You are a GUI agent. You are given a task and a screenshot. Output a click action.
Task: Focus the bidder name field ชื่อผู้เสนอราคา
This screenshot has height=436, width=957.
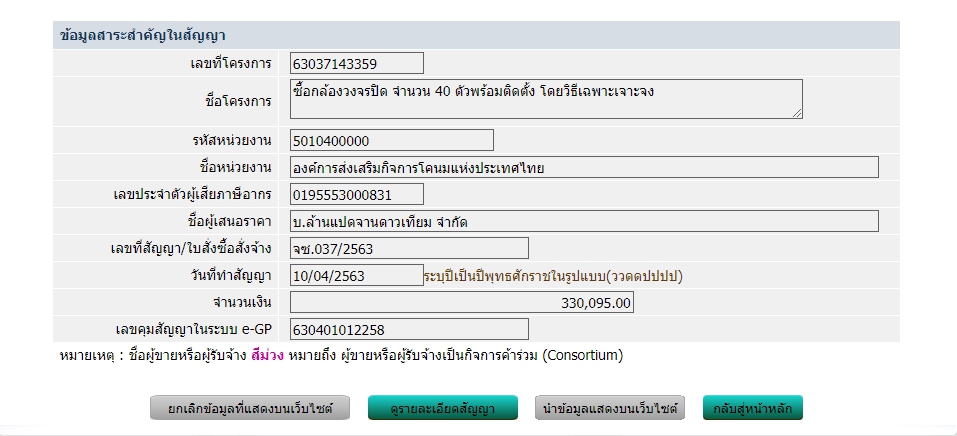pyautogui.click(x=584, y=221)
